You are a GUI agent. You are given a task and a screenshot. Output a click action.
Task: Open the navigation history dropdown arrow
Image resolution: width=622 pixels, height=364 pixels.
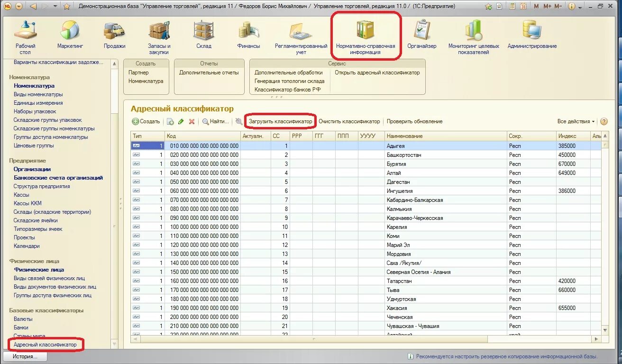55,6
